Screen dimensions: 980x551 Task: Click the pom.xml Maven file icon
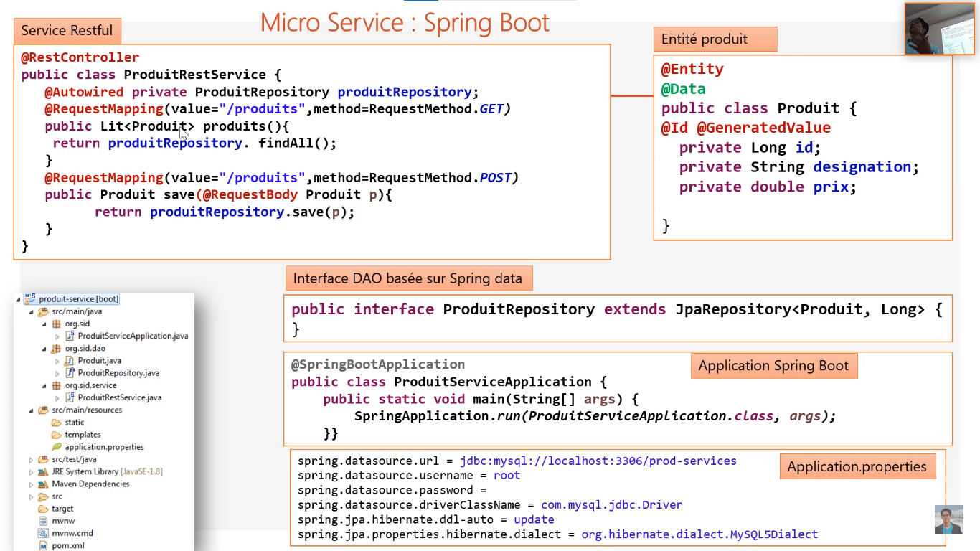tap(44, 545)
